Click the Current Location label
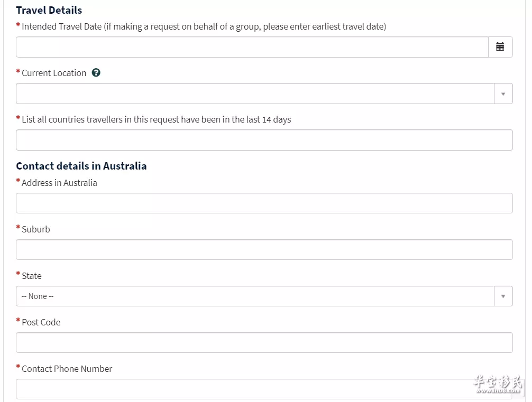532x402 pixels. pyautogui.click(x=54, y=73)
